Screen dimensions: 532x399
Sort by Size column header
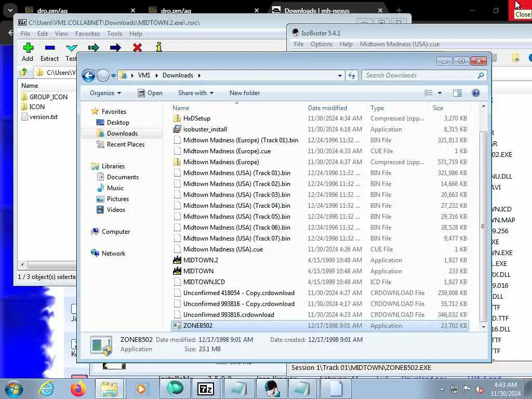point(437,108)
